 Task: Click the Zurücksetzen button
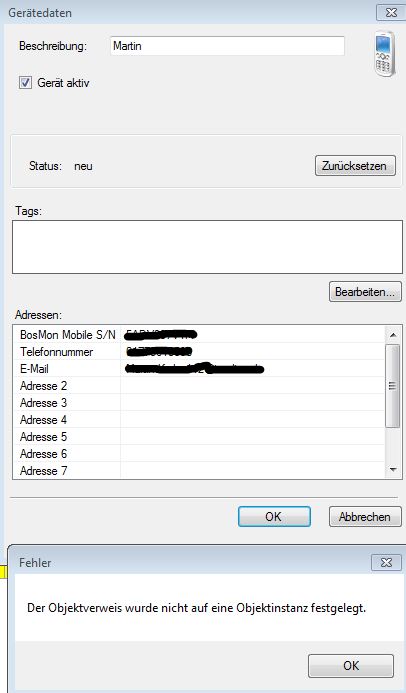click(355, 166)
